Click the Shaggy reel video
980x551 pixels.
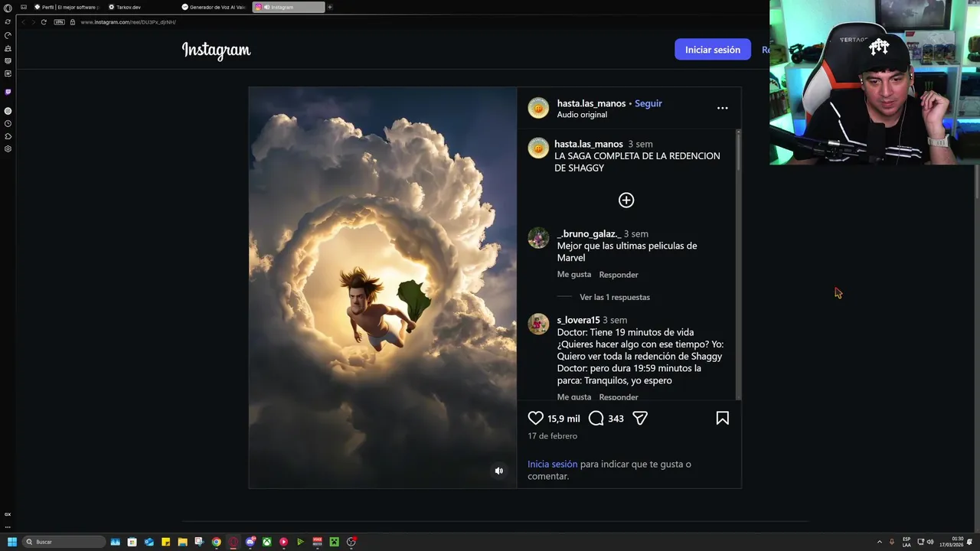(x=383, y=287)
